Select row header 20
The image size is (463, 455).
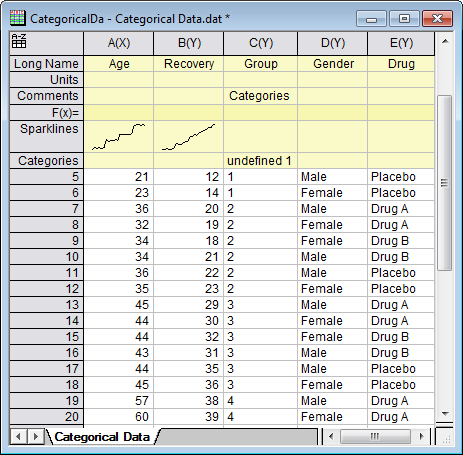tap(46, 417)
